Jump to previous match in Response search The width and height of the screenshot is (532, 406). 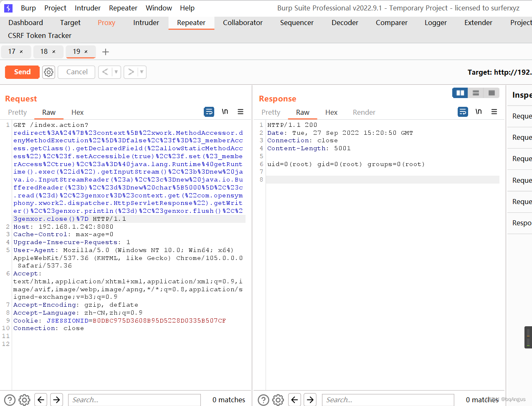[x=294, y=400]
